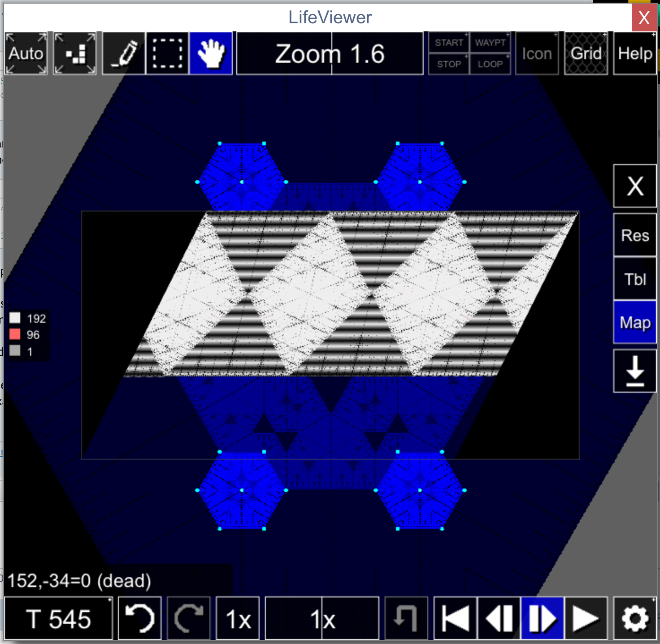The width and height of the screenshot is (660, 644).
Task: Click the 1x step size button
Action: tap(238, 618)
